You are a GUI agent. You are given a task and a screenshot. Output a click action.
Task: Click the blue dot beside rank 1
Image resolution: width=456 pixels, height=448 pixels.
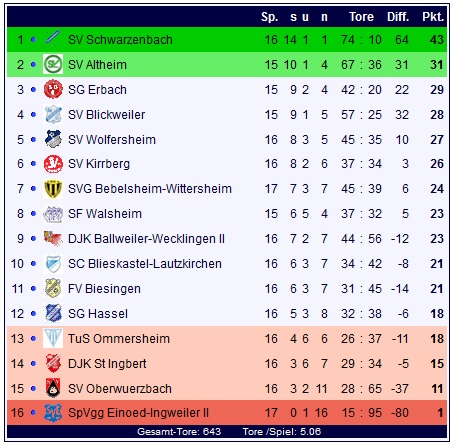pyautogui.click(x=33, y=39)
